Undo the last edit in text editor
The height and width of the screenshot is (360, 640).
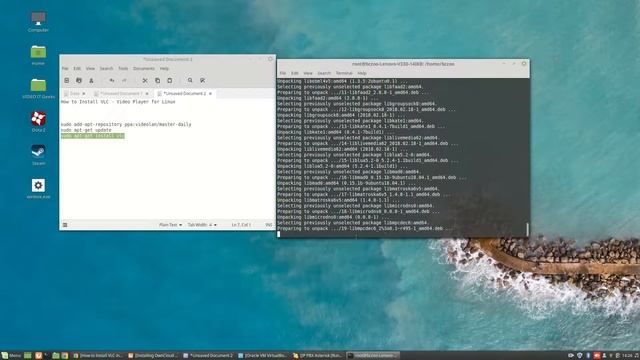coord(112,80)
